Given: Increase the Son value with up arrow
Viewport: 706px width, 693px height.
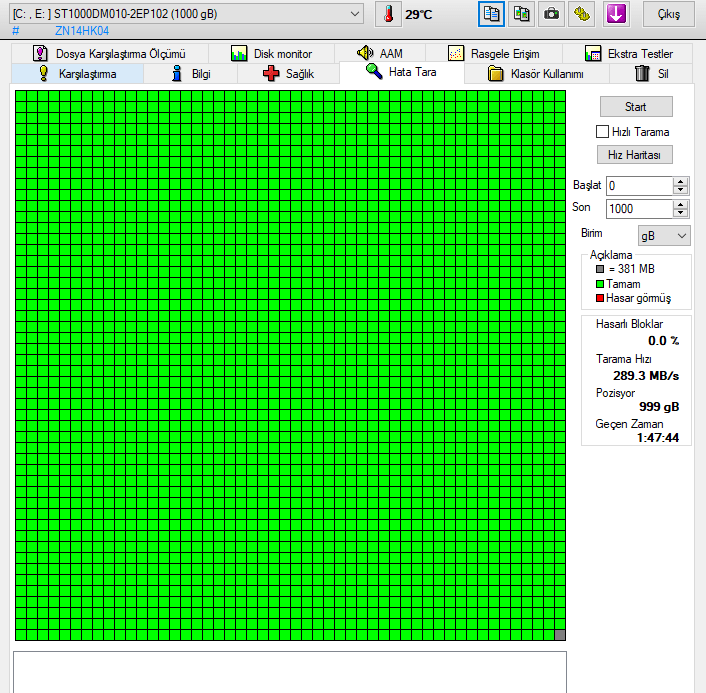Looking at the screenshot, I should [x=680, y=204].
